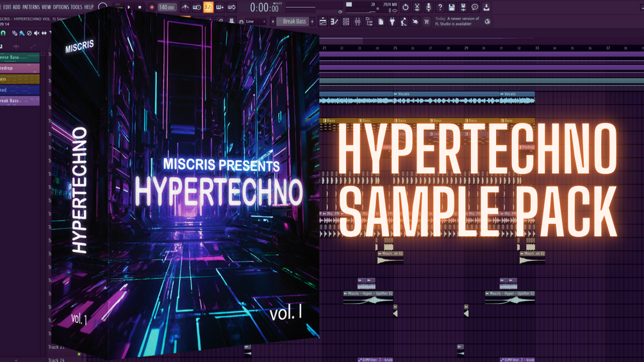Open the browser tree icon
Viewport: 644px width, 362px height.
[x=369, y=21]
